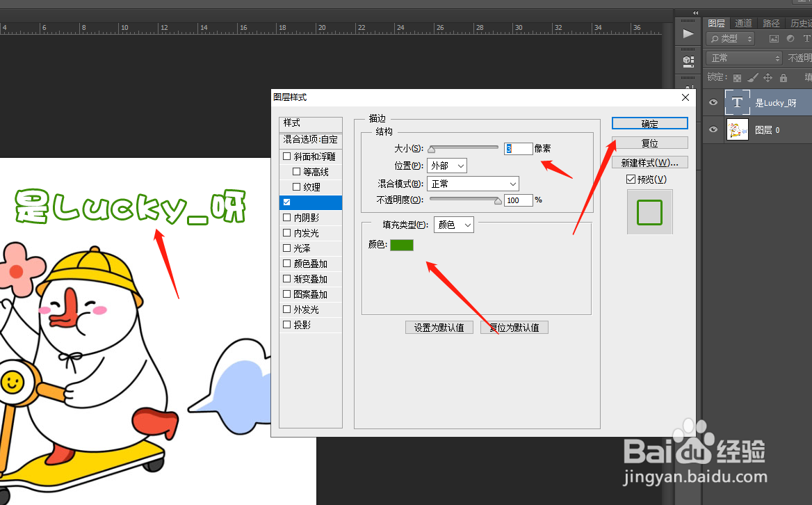The width and height of the screenshot is (812, 505).
Task: Switch to 路径 tab
Action: click(x=771, y=24)
